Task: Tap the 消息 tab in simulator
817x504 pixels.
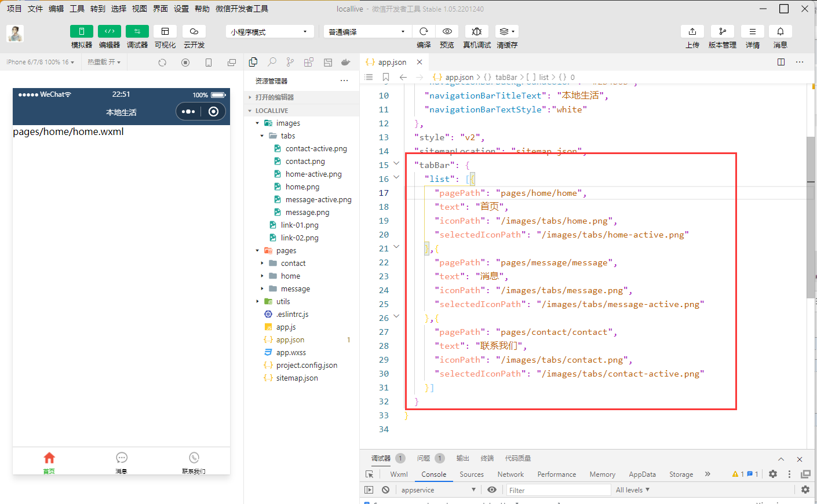Action: (x=122, y=462)
